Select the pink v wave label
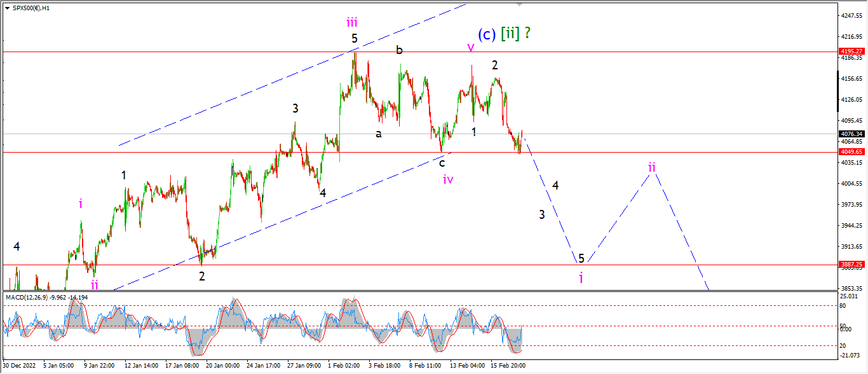 click(x=470, y=47)
